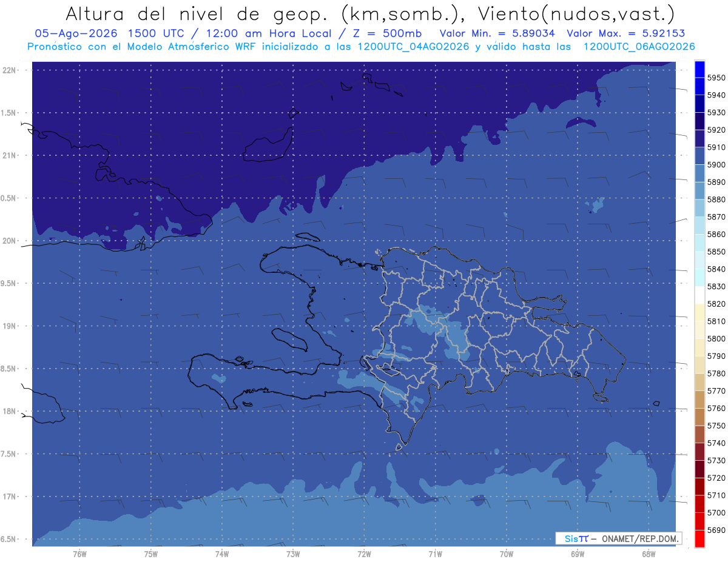
Task: Click the '21N' latitude label
Action: (x=10, y=156)
